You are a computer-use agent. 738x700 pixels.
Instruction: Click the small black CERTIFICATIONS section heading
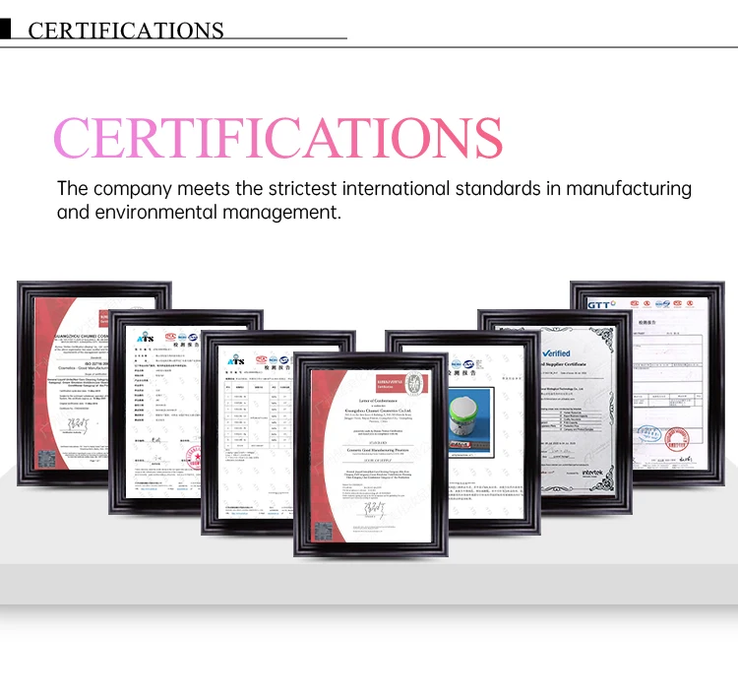(x=126, y=31)
